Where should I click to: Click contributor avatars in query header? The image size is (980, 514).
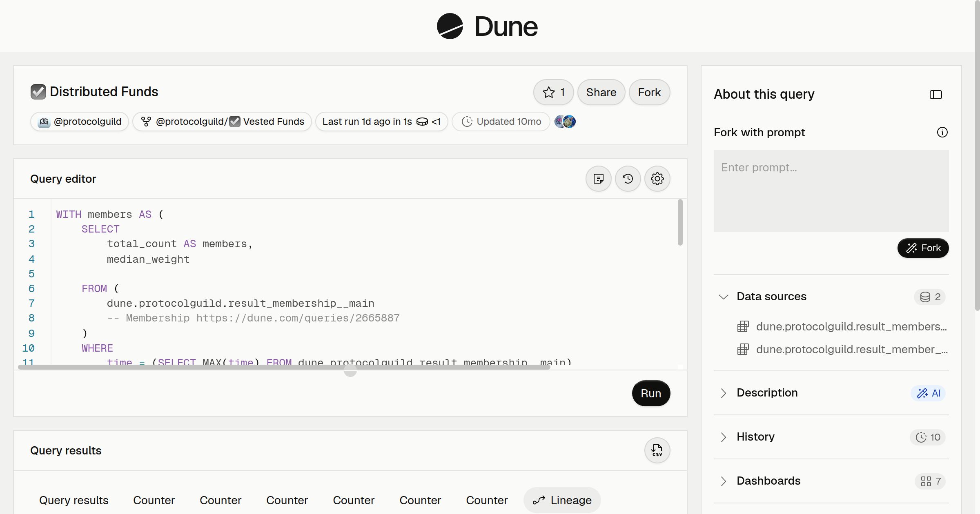[x=565, y=122]
